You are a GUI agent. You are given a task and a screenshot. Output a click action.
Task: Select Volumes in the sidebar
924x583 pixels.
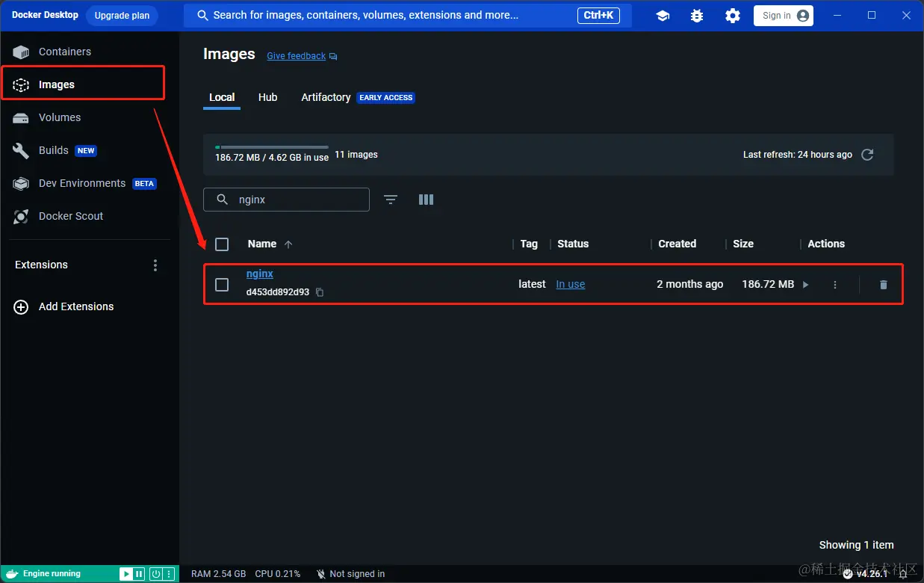(x=60, y=117)
